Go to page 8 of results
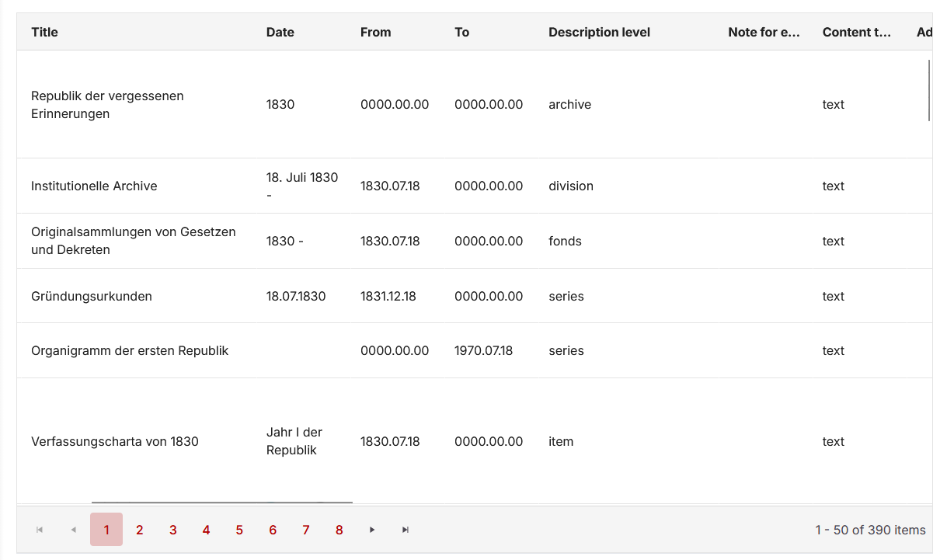Image resolution: width=940 pixels, height=560 pixels. (x=339, y=530)
